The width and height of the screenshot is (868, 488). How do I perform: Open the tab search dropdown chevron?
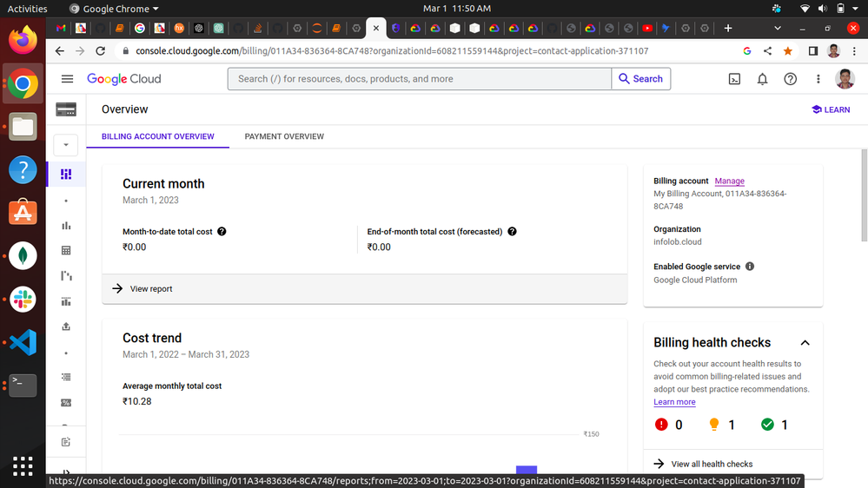click(x=778, y=28)
